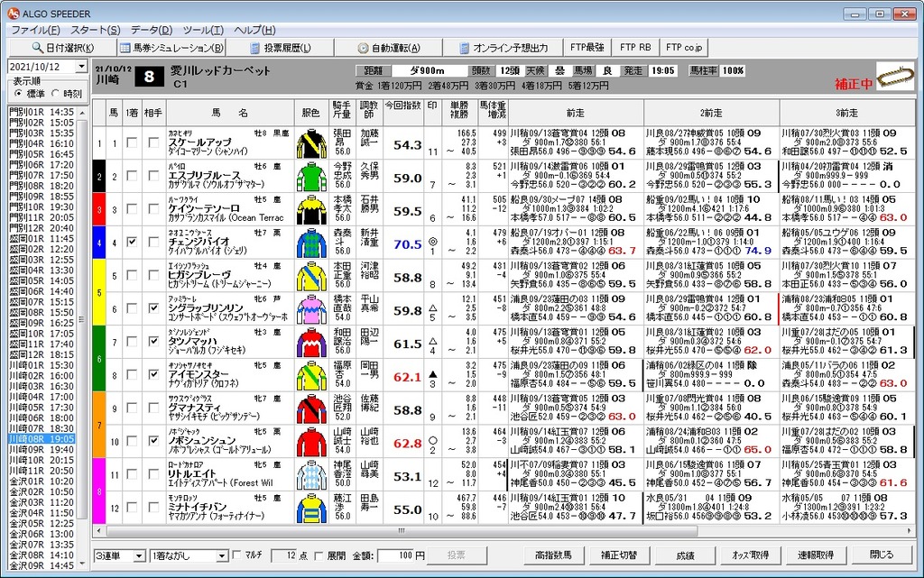Enable the 展開 checkbox
This screenshot has width=924, height=578.
(319, 555)
